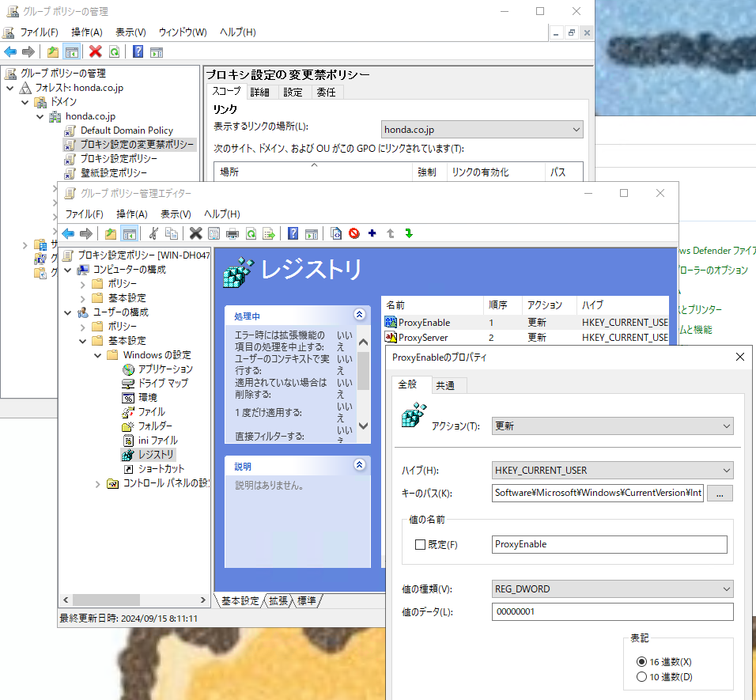Select 壁紙設定ポリシー in management tree

click(113, 172)
